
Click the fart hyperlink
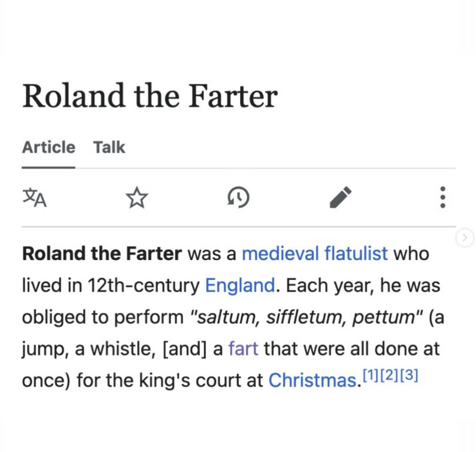[x=244, y=348]
